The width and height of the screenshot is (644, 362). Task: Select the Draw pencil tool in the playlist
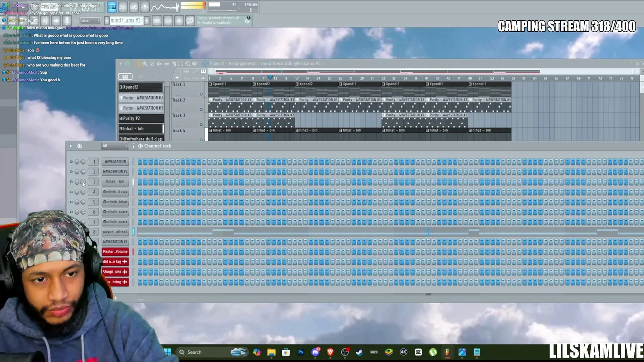coord(138,64)
